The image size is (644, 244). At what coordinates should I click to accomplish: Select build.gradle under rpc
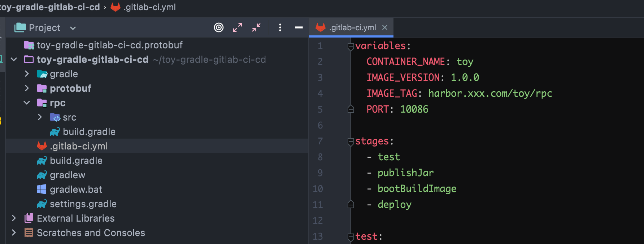pyautogui.click(x=89, y=132)
